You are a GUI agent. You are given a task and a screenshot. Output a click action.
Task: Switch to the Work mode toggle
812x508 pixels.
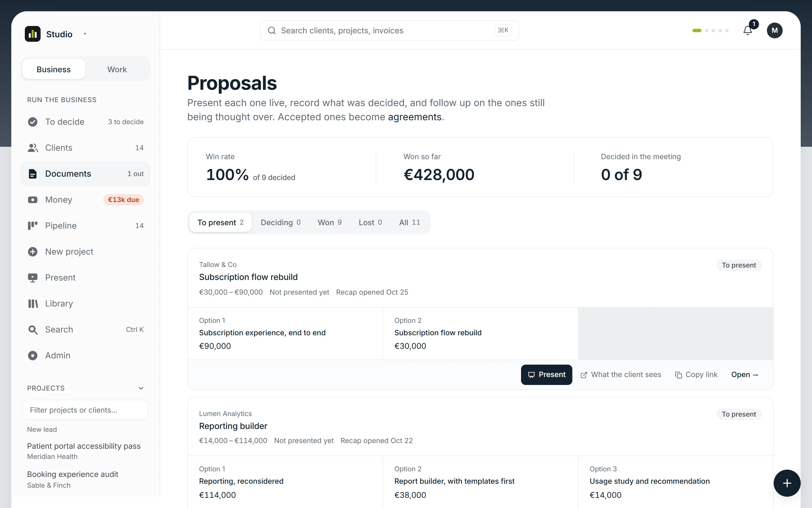[117, 69]
